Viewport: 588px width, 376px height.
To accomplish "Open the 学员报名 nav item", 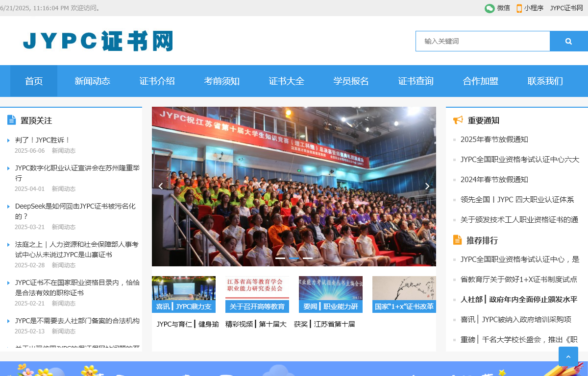I will [x=351, y=81].
